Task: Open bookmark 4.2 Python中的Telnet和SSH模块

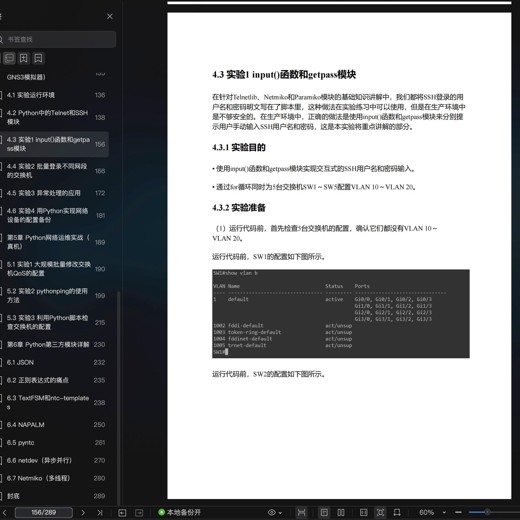Action: (x=53, y=117)
